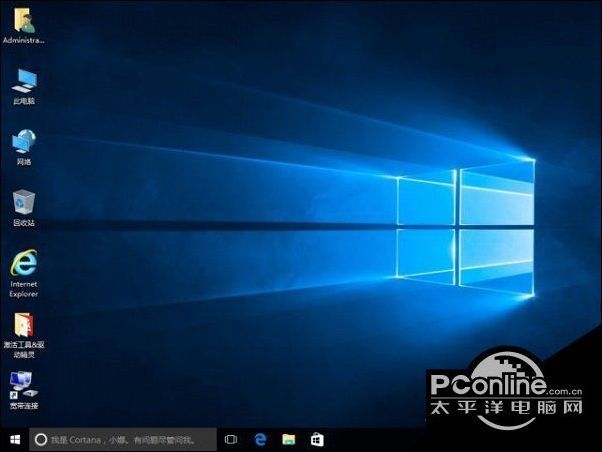Select the Internet Explorer desktop shortcut

point(24,263)
